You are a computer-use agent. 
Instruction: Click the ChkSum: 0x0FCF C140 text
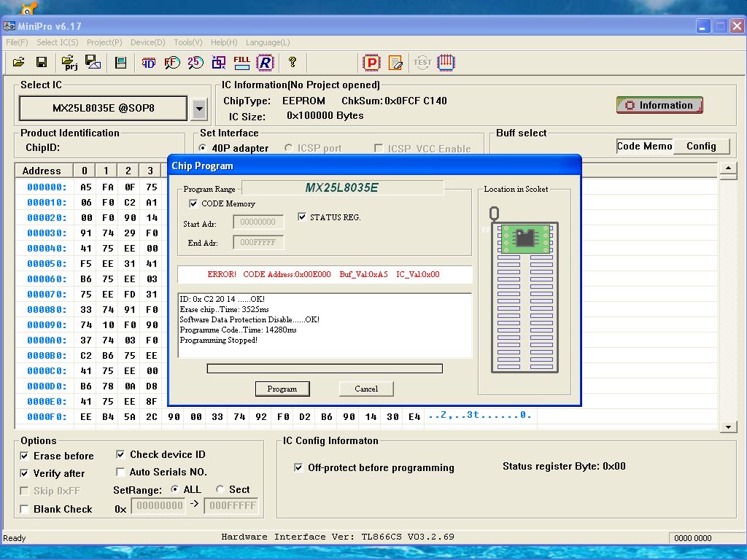coord(394,101)
